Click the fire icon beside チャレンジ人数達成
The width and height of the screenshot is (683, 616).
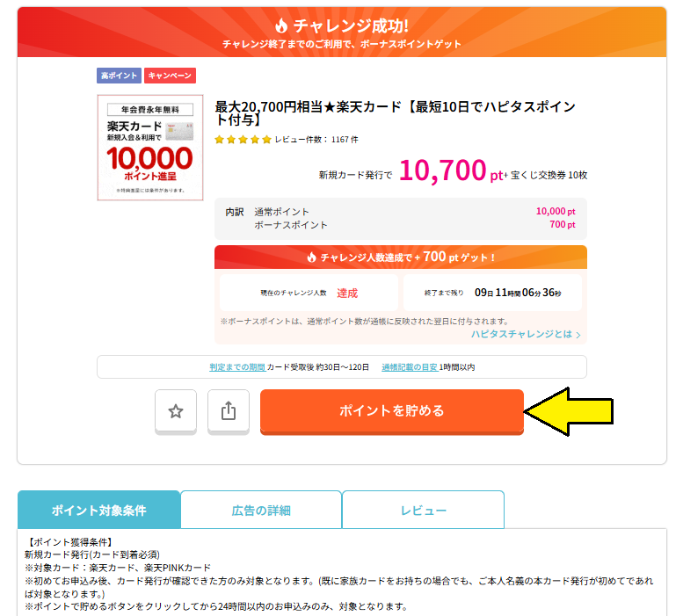click(x=311, y=257)
